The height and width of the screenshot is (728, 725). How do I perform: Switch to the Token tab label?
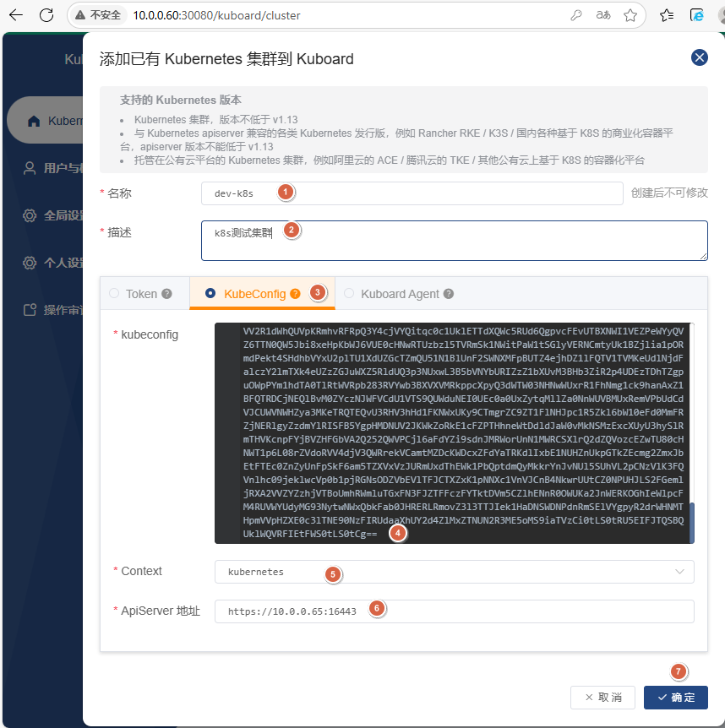pyautogui.click(x=141, y=294)
